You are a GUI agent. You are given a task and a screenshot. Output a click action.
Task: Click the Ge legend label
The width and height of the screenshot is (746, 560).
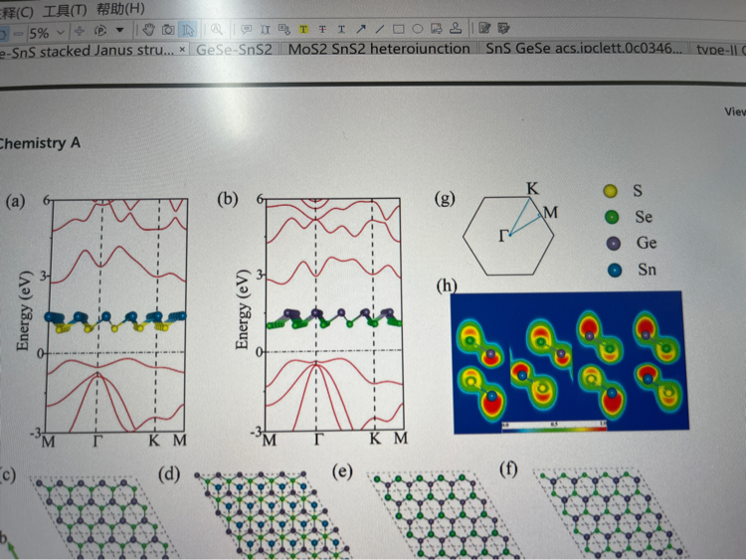[647, 243]
